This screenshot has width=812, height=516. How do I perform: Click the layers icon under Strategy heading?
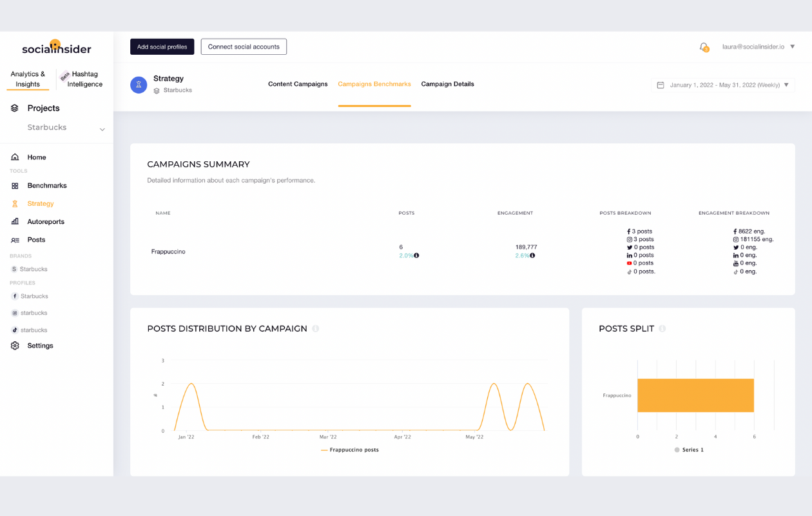(157, 91)
